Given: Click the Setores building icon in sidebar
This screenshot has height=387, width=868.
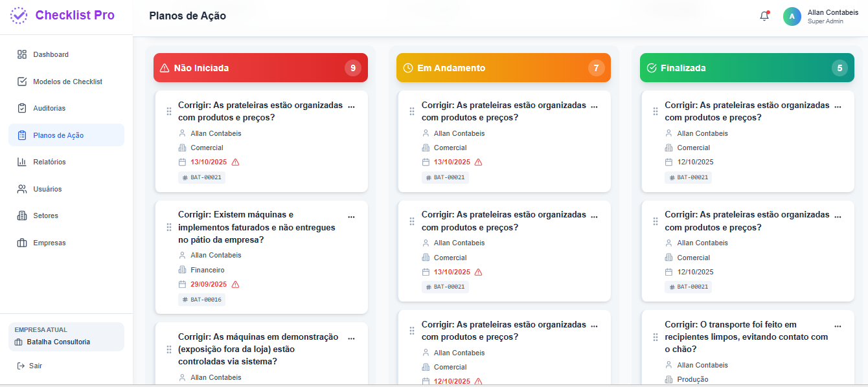Looking at the screenshot, I should tap(22, 216).
